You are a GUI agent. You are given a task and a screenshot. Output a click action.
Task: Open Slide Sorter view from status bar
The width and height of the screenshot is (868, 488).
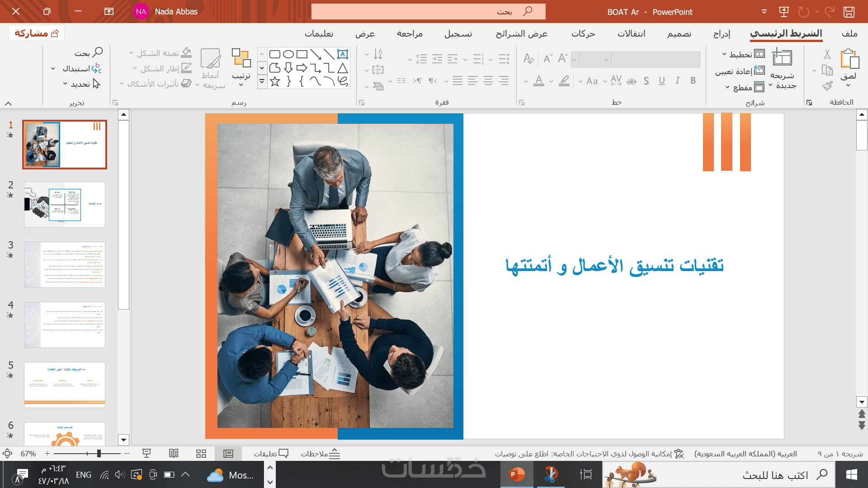(x=201, y=454)
